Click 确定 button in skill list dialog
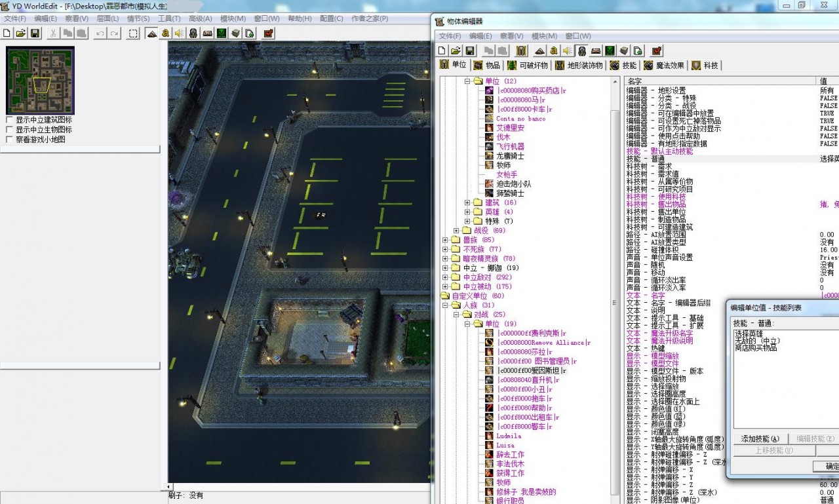839x504 pixels. [827, 467]
